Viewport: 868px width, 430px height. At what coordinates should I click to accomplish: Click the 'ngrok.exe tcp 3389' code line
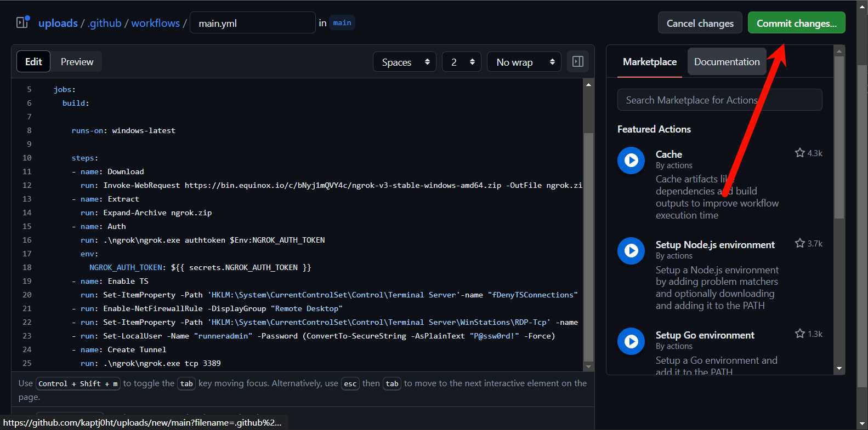pos(151,363)
